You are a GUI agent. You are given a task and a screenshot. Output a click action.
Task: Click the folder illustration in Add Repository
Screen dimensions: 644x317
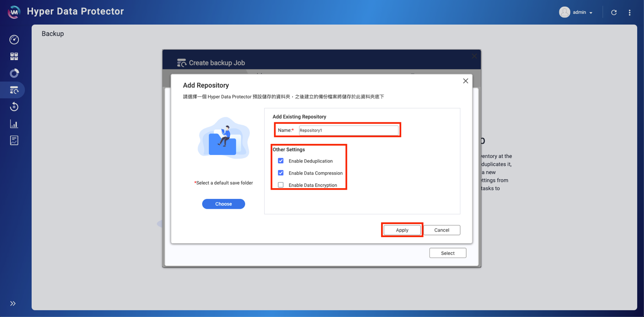(224, 138)
